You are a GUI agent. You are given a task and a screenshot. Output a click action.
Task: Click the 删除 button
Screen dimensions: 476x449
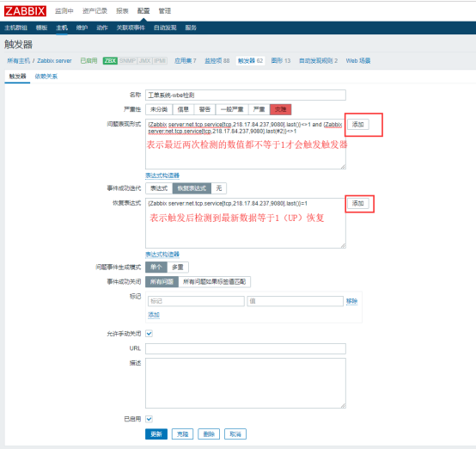click(209, 434)
